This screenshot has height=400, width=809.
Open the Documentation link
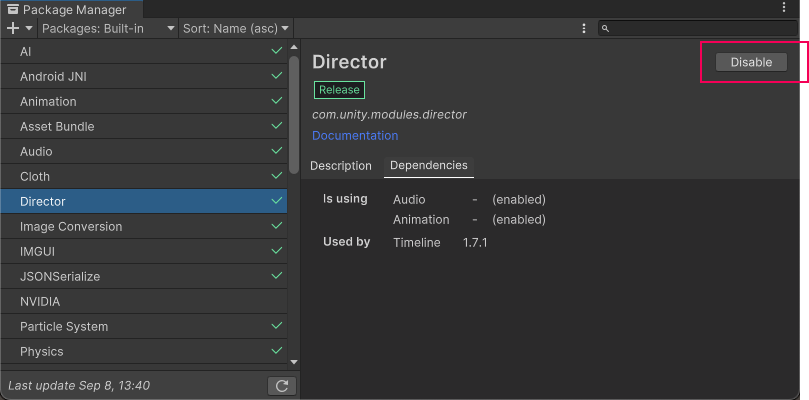(355, 136)
